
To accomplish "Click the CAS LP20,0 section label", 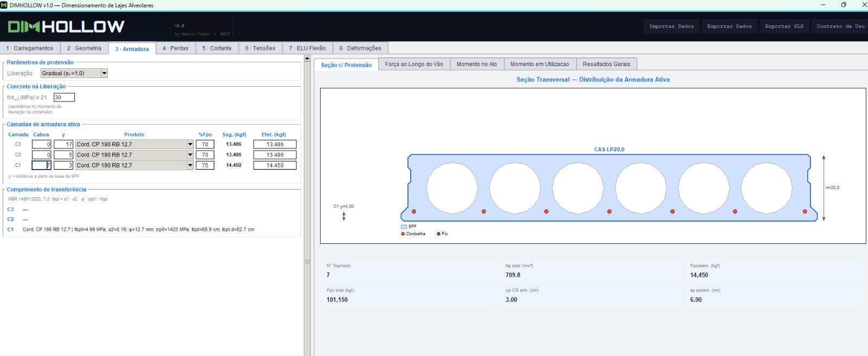I will (609, 150).
